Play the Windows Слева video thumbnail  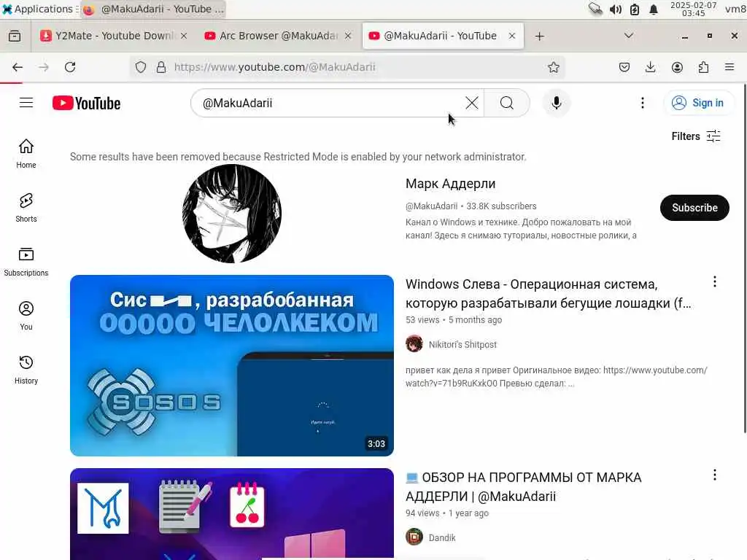[x=231, y=365]
